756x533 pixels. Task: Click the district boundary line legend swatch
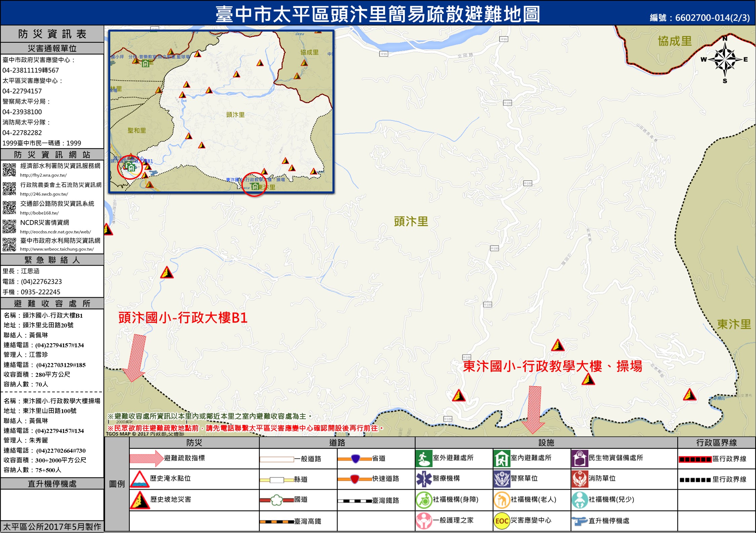click(x=695, y=459)
